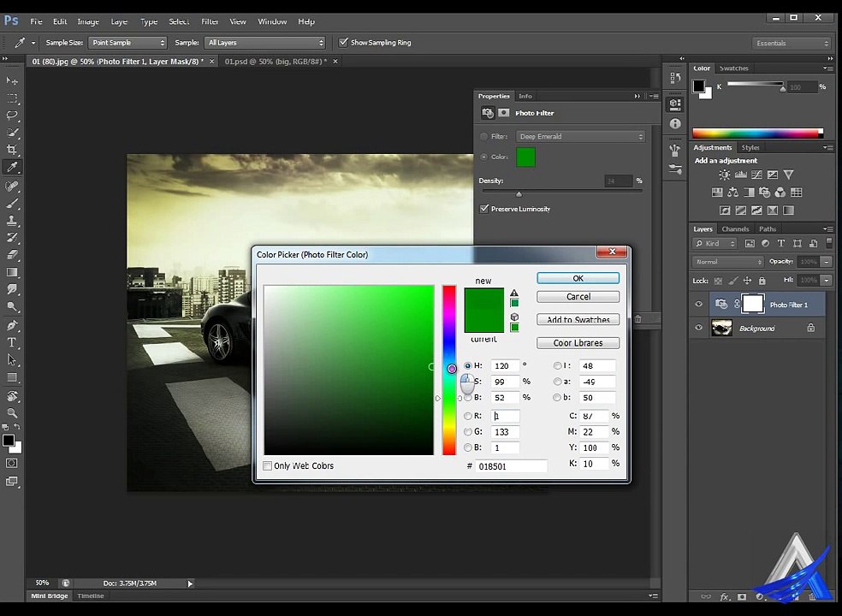
Task: Click the vertical hue slider strip
Action: [x=449, y=370]
